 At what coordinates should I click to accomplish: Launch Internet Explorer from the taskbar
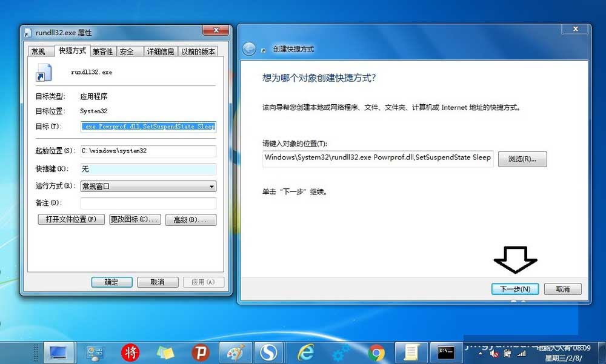coord(305,352)
